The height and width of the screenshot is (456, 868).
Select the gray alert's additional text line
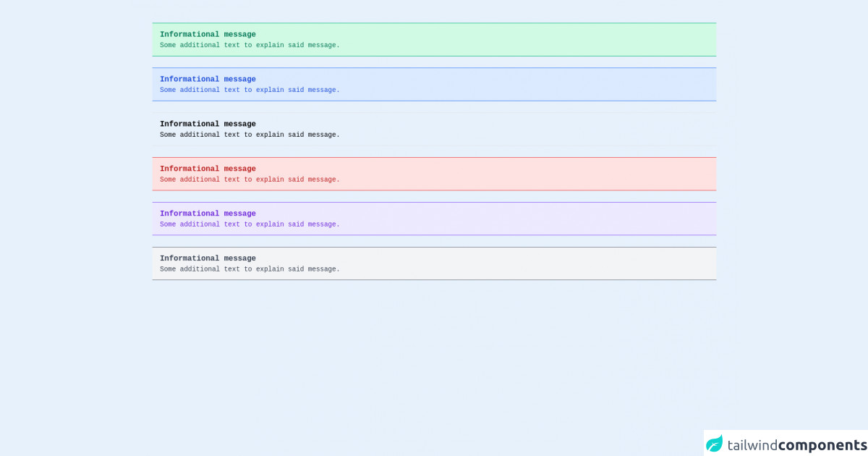coord(250,269)
